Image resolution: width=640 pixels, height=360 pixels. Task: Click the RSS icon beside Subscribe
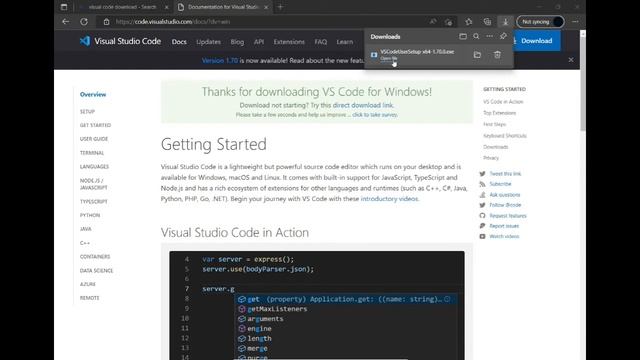point(482,184)
